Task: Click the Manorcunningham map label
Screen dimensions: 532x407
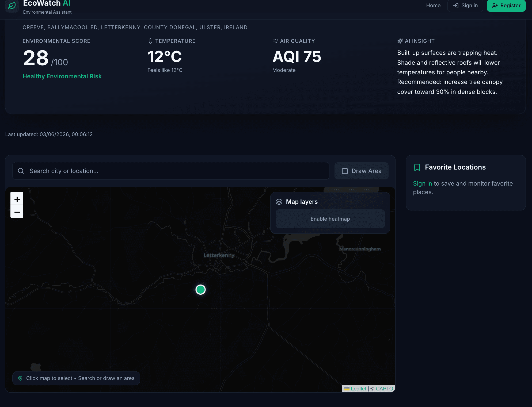Action: 360,249
